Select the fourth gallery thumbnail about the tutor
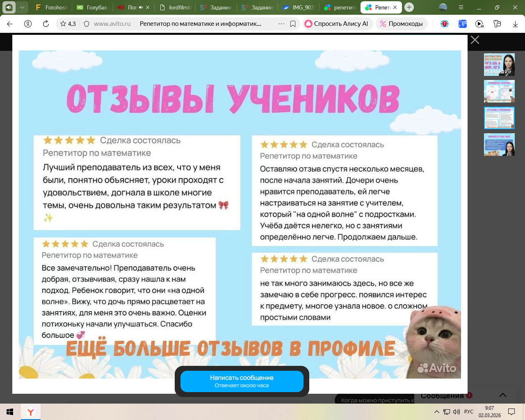The image size is (525, 420). point(499,145)
